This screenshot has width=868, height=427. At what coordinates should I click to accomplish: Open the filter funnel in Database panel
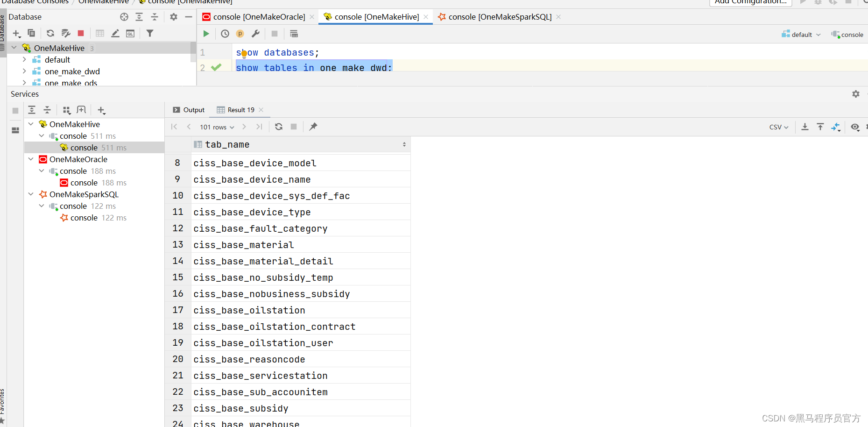(150, 33)
